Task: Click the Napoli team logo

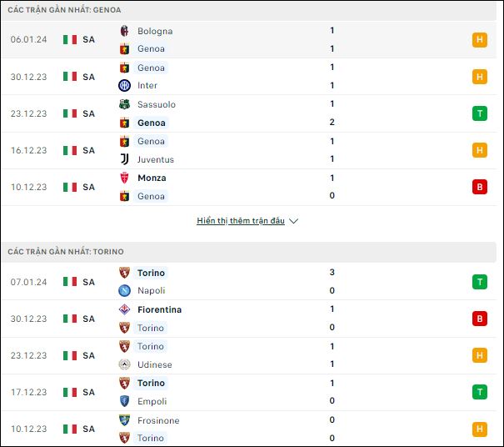Action: pos(124,290)
